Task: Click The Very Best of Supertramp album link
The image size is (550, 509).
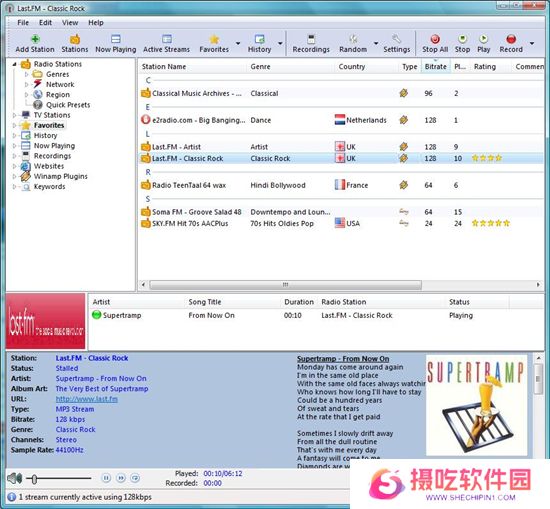Action: tap(102, 389)
